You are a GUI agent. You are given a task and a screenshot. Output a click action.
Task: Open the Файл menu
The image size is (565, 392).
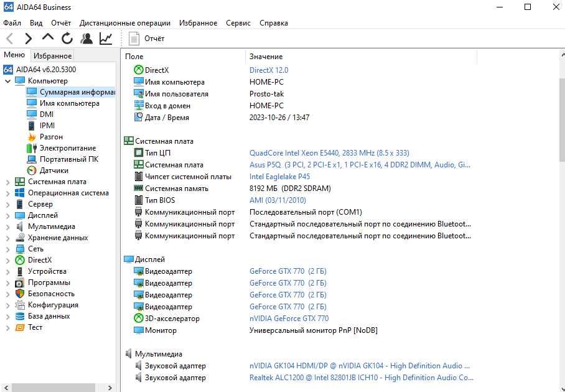pyautogui.click(x=12, y=22)
